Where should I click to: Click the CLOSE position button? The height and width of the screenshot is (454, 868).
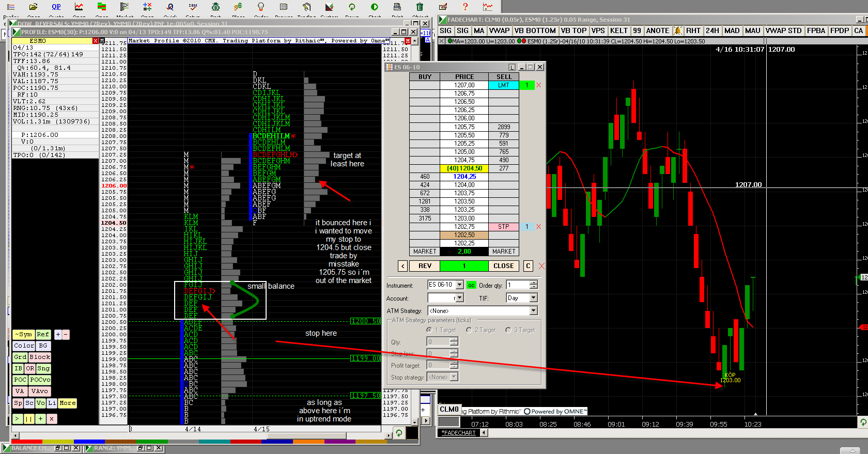point(503,266)
